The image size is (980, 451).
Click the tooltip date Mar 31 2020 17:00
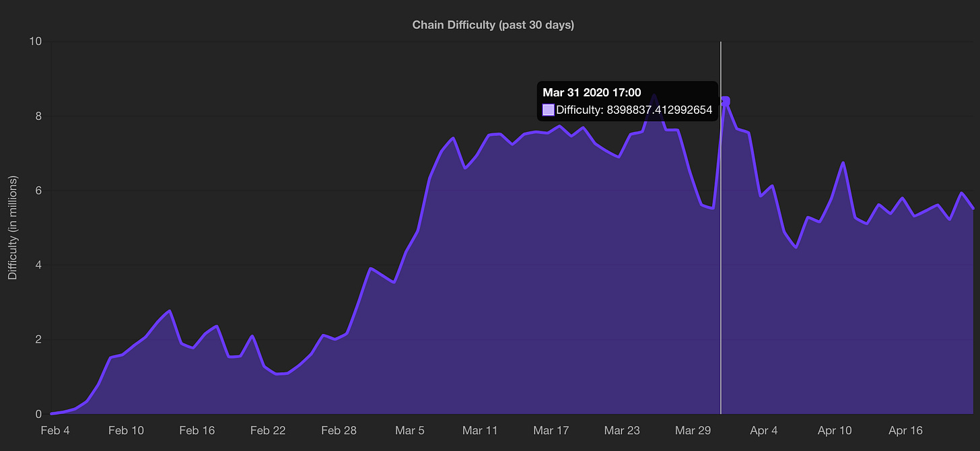(x=592, y=93)
